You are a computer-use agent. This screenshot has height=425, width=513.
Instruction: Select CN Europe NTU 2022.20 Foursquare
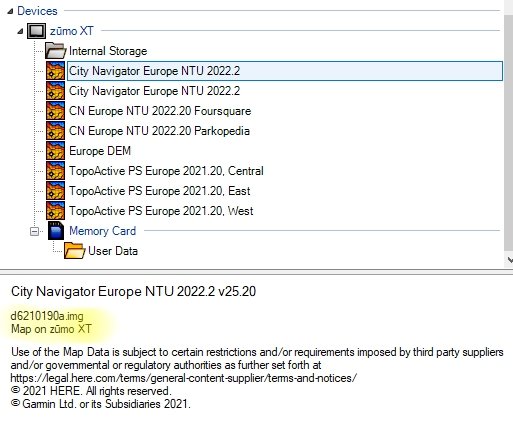[x=160, y=111]
